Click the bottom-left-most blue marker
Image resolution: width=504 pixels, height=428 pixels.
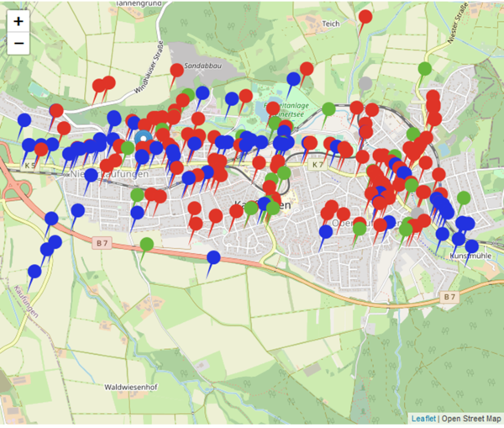(34, 273)
